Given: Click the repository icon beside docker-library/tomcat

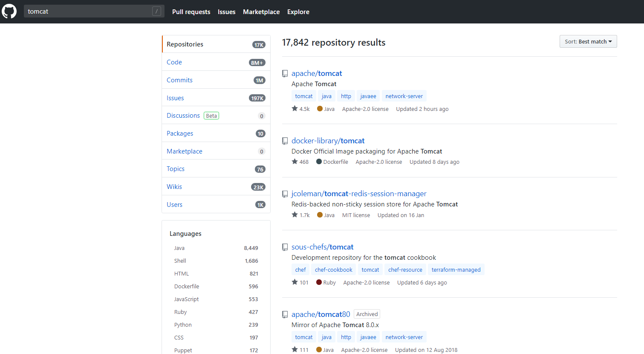Looking at the screenshot, I should 285,141.
